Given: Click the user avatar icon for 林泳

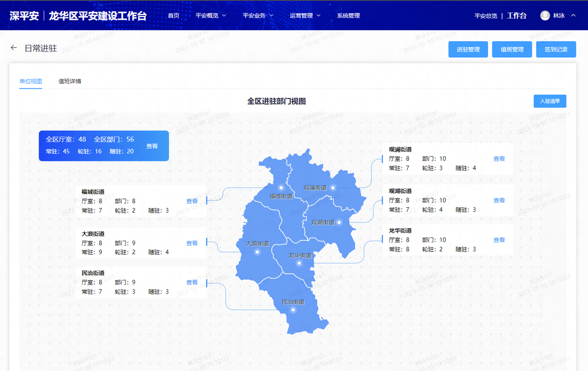Looking at the screenshot, I should (545, 15).
